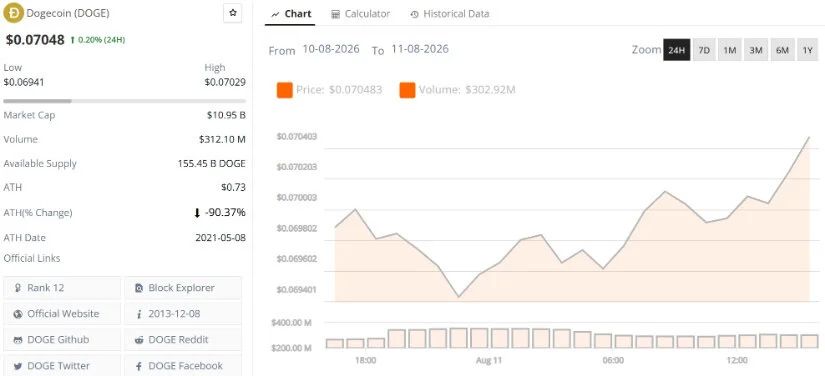Image resolution: width=825 pixels, height=376 pixels.
Task: Set zoom to 24H
Action: (676, 50)
